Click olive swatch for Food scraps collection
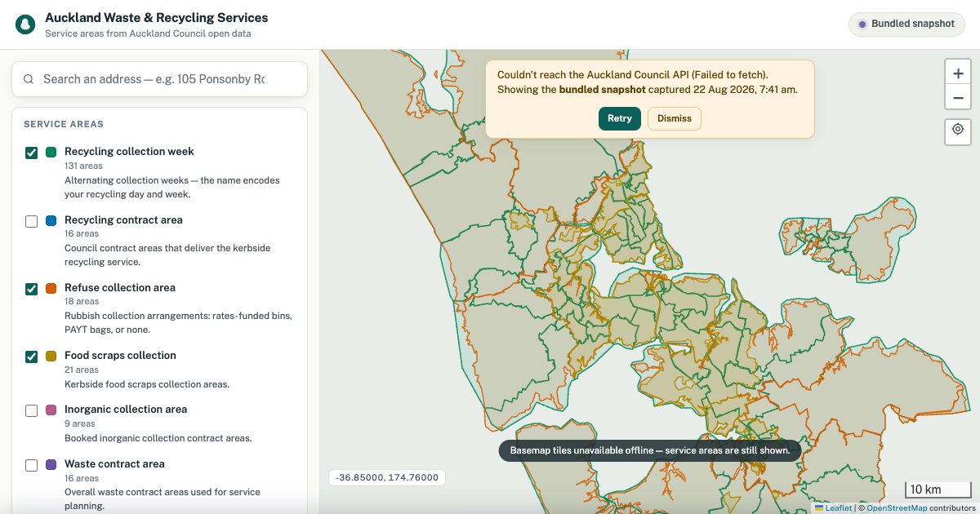980x514 pixels. 51,356
